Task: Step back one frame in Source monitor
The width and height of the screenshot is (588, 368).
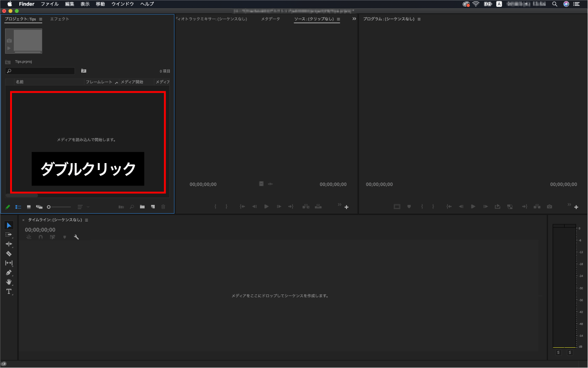Action: coord(254,207)
